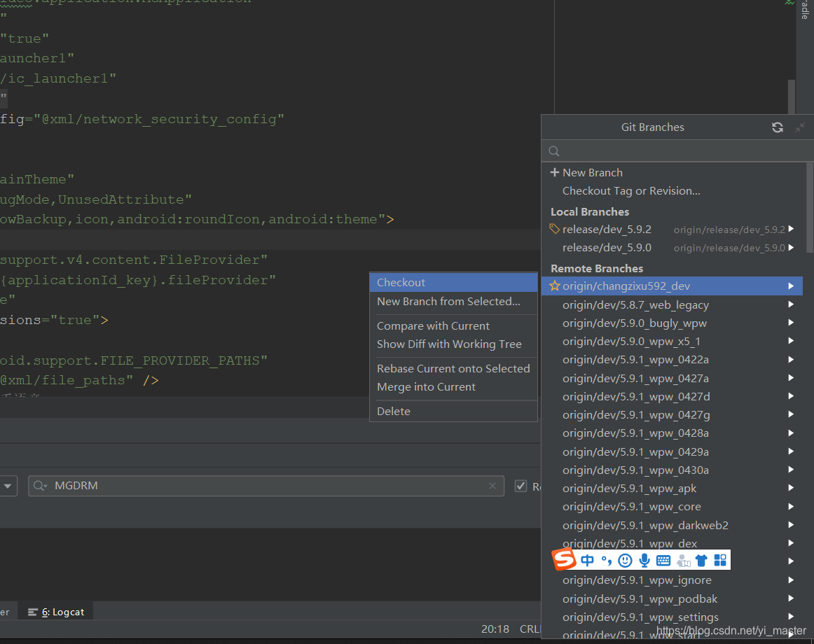The height and width of the screenshot is (644, 814).
Task: Select origin/changzixu592_dev remote branch
Action: pyautogui.click(x=672, y=286)
